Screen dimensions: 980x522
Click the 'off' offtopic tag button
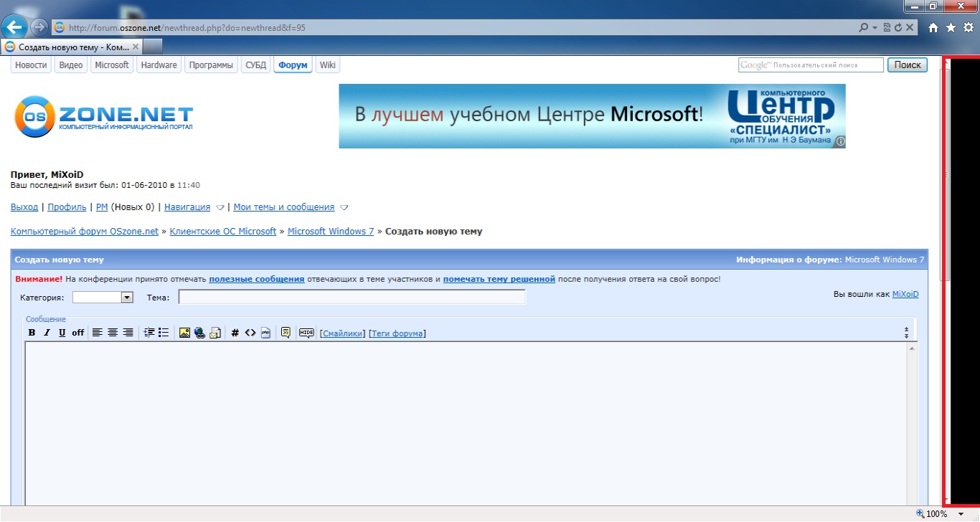coord(77,333)
